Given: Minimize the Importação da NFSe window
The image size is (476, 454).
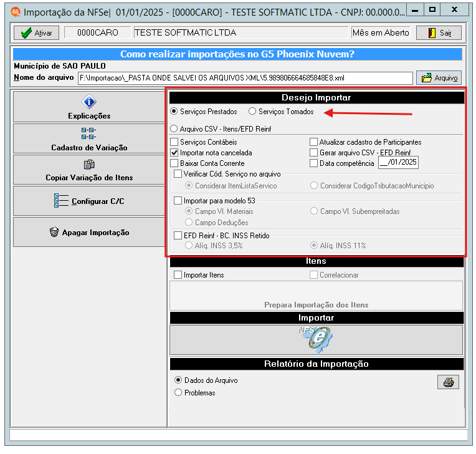Looking at the screenshot, I should click(x=415, y=10).
